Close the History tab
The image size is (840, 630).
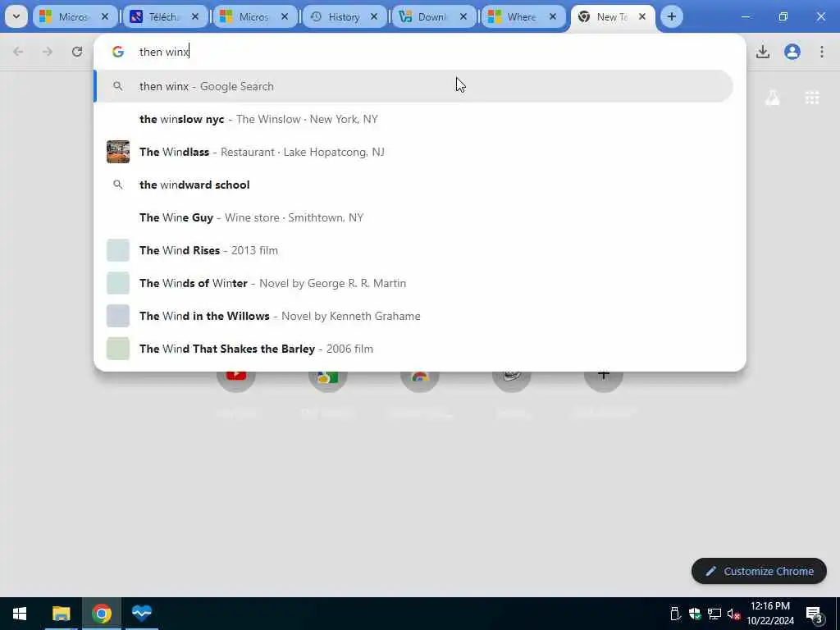(x=374, y=16)
